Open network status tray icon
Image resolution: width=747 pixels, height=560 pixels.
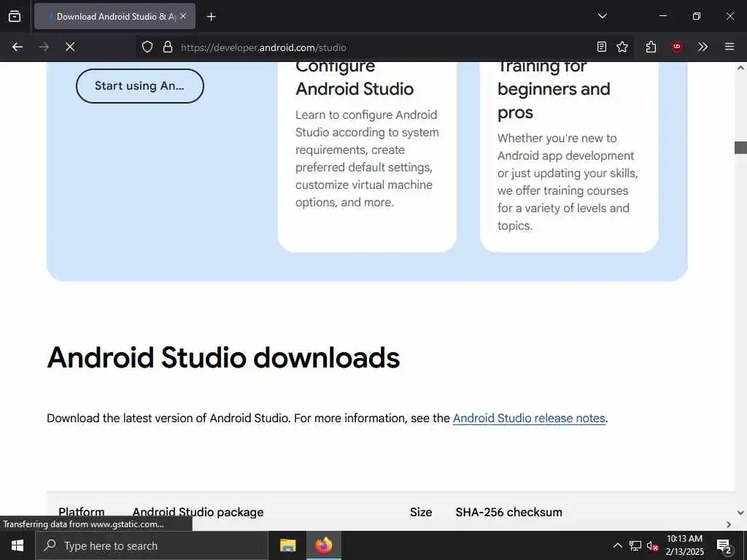pos(635,545)
